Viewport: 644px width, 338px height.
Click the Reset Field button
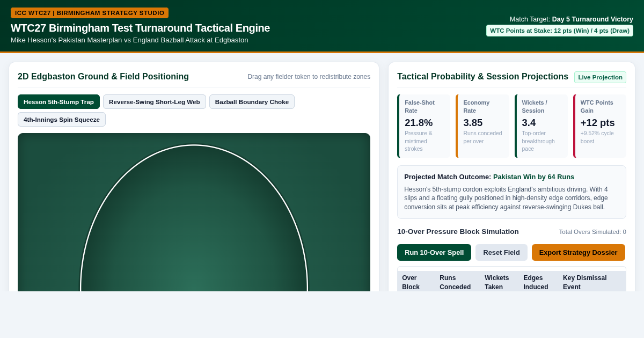[x=501, y=253]
